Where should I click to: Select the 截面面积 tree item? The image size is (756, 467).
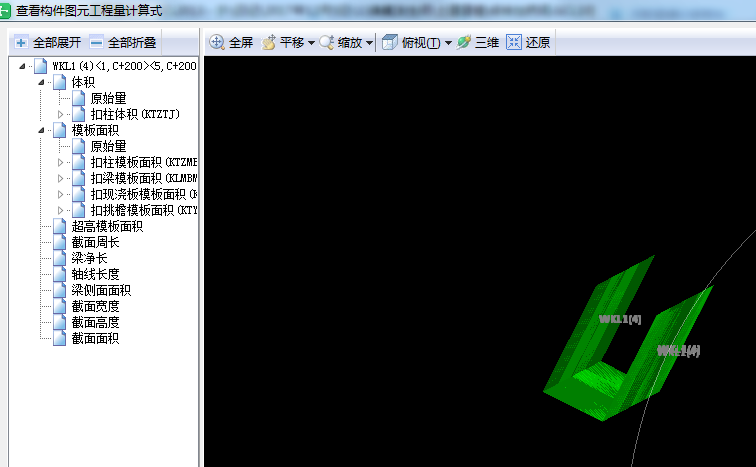point(95,338)
